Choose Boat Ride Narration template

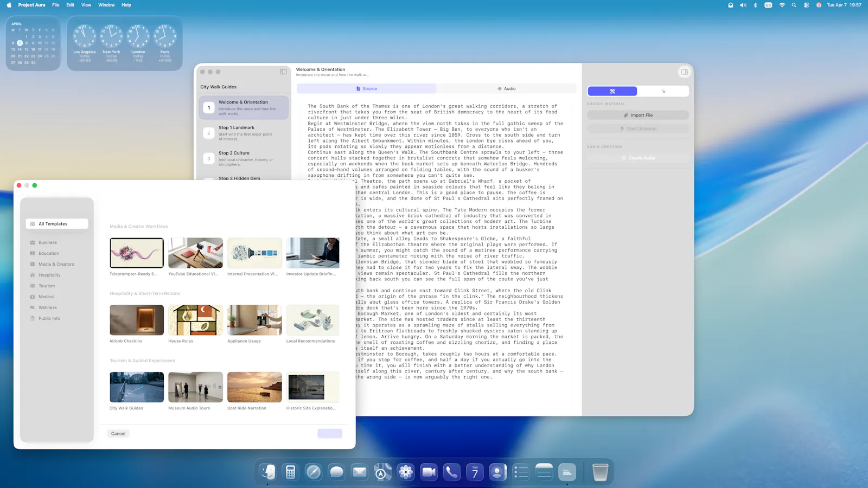click(x=254, y=387)
